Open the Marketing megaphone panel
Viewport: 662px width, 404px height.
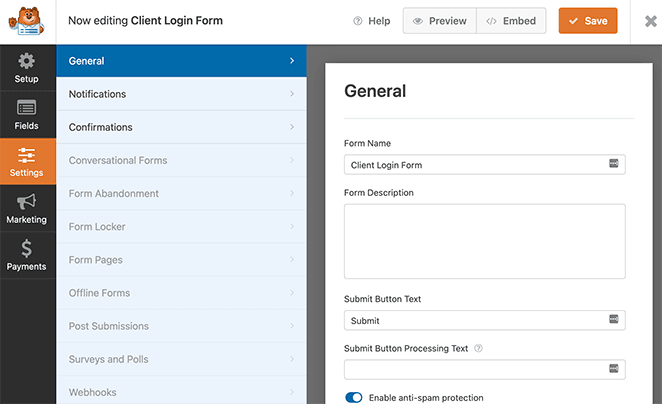pos(27,209)
